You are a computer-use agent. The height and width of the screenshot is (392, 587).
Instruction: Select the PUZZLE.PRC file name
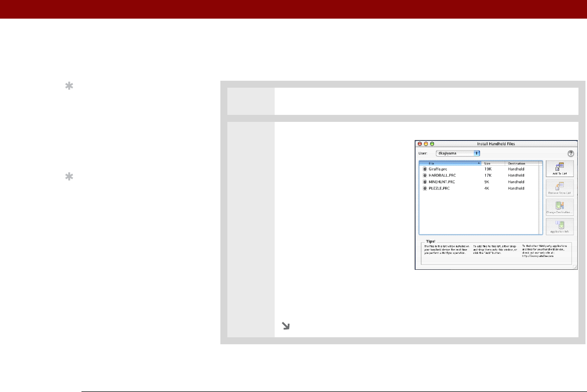point(439,188)
